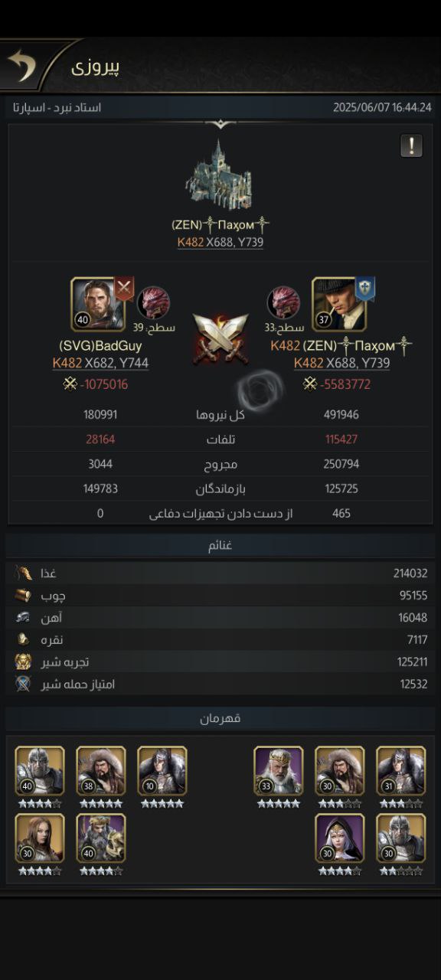Open the level 38 attacker hero portrait
The width and height of the screenshot is (441, 980).
click(x=101, y=771)
